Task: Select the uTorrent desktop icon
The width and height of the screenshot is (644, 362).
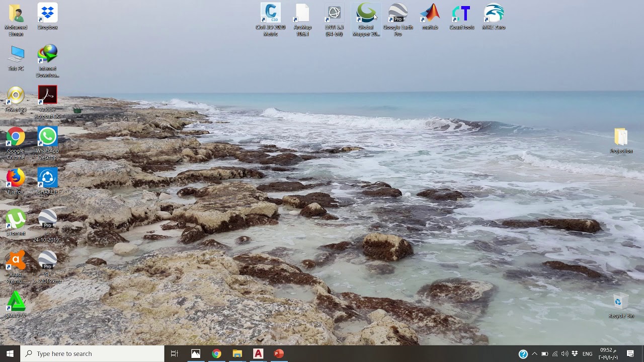Action: pos(16,223)
